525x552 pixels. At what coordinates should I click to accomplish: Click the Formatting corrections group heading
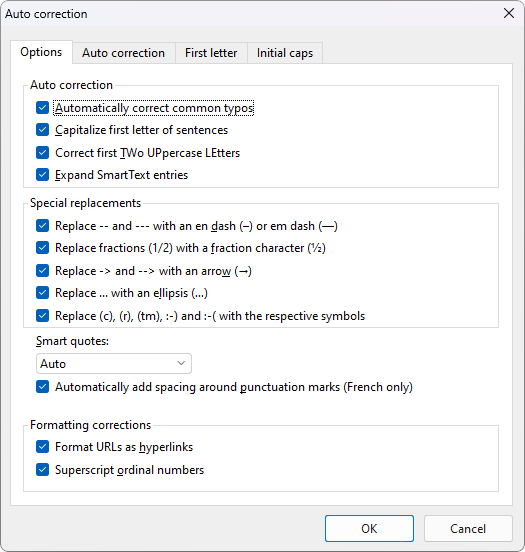(90, 425)
